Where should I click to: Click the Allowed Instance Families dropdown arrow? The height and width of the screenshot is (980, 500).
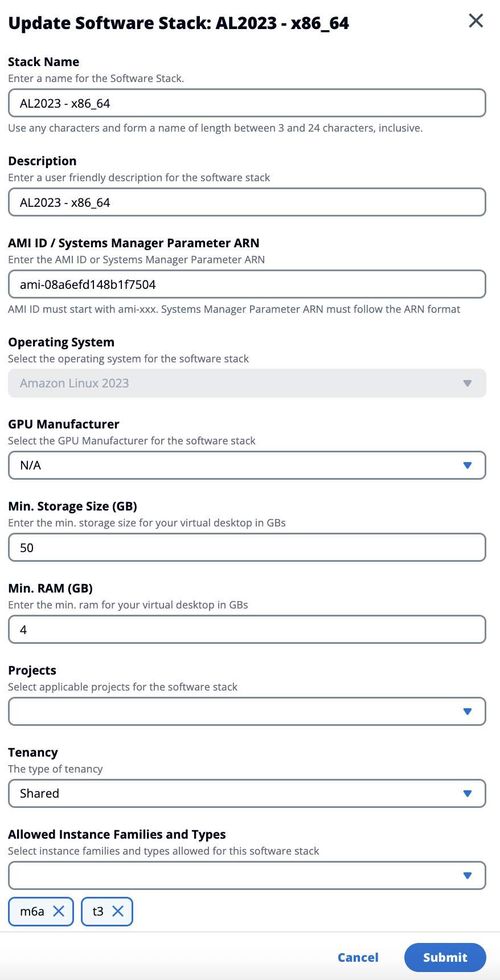click(468, 876)
